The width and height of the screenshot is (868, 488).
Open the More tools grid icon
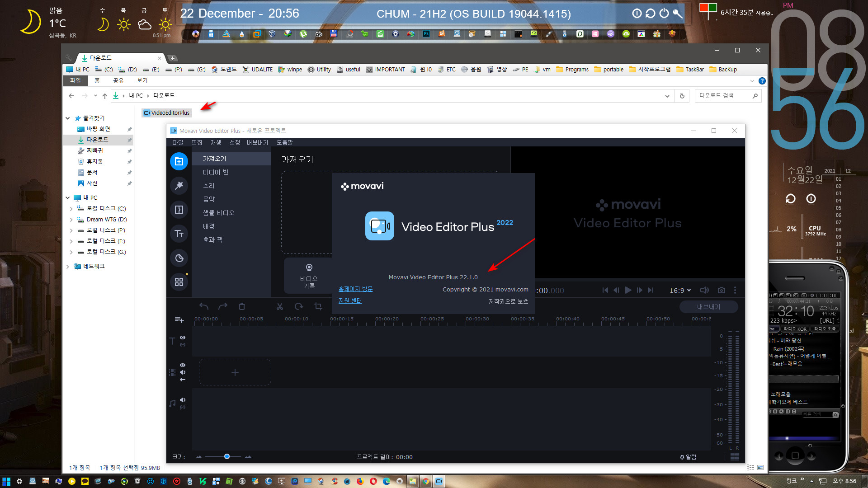[x=179, y=282]
